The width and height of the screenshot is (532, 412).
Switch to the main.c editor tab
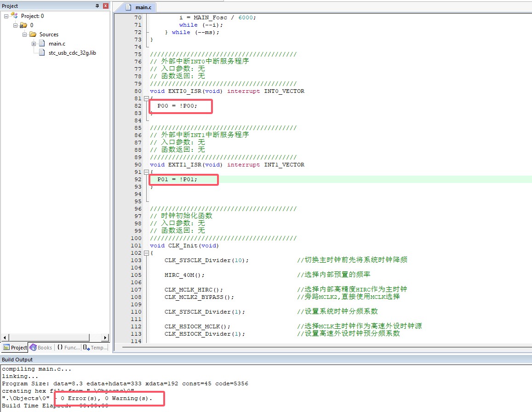click(x=139, y=7)
